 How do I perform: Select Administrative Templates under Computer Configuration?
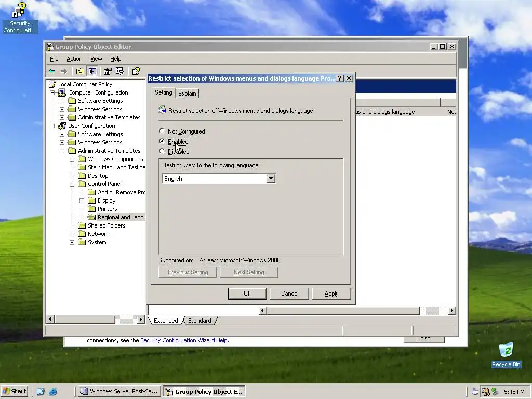click(x=109, y=117)
